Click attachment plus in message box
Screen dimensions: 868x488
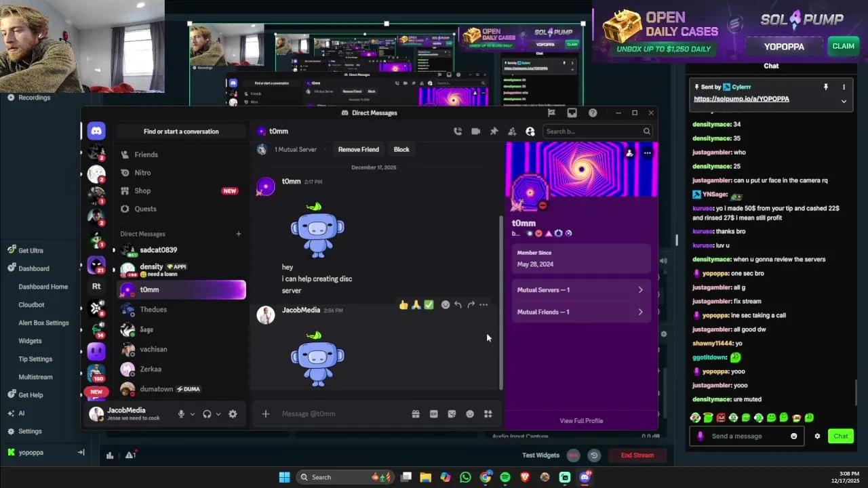coord(266,414)
